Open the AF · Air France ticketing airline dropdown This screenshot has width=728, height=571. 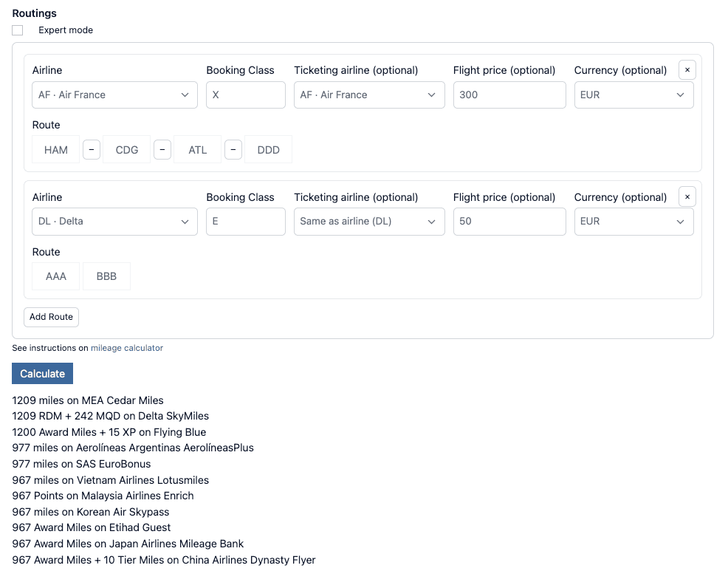(369, 95)
